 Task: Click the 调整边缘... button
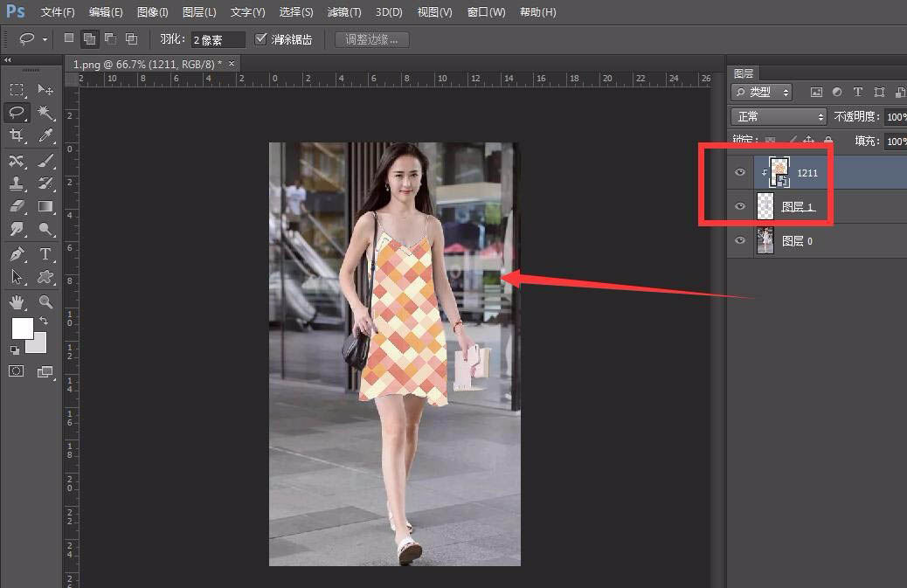coord(372,39)
